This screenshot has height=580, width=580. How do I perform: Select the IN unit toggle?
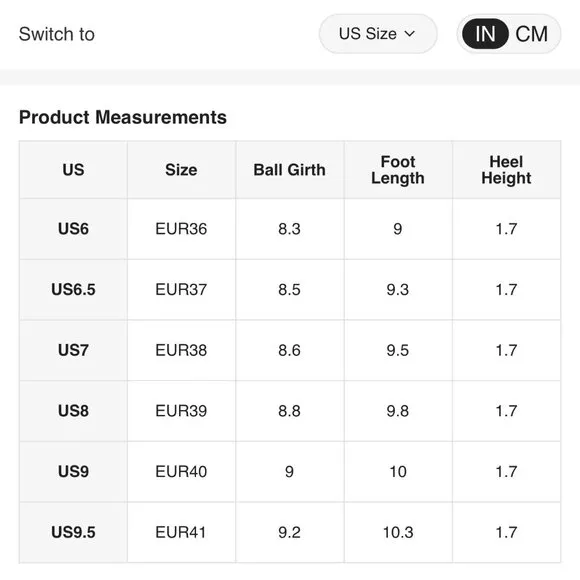coord(485,34)
